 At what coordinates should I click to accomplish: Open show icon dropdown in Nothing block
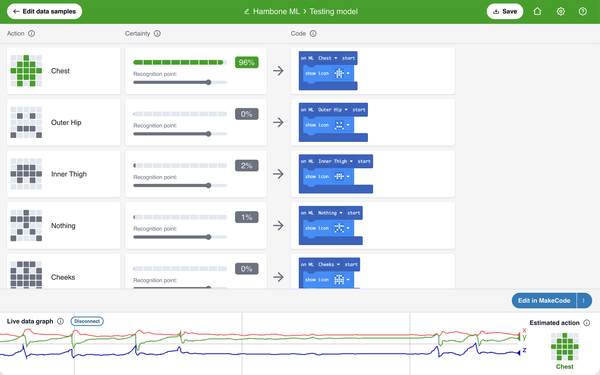pos(342,228)
